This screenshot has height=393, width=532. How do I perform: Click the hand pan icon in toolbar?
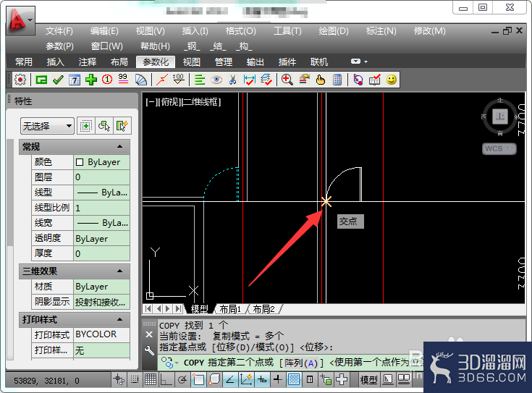tap(320, 80)
